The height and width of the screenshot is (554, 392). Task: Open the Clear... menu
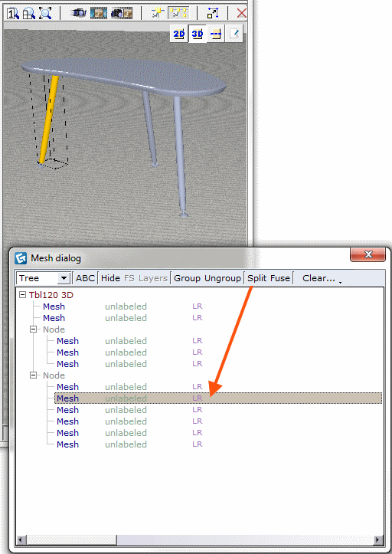click(319, 278)
